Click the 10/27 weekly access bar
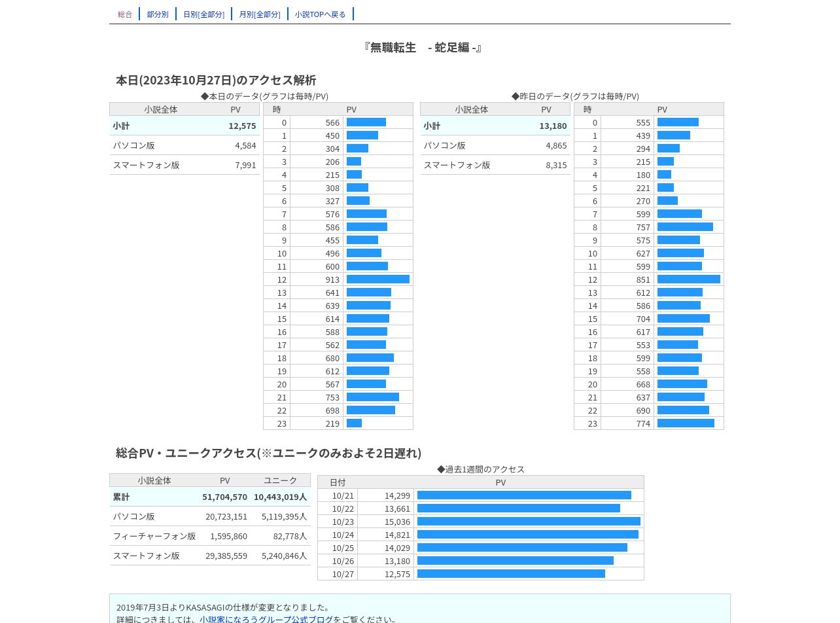 pyautogui.click(x=511, y=574)
